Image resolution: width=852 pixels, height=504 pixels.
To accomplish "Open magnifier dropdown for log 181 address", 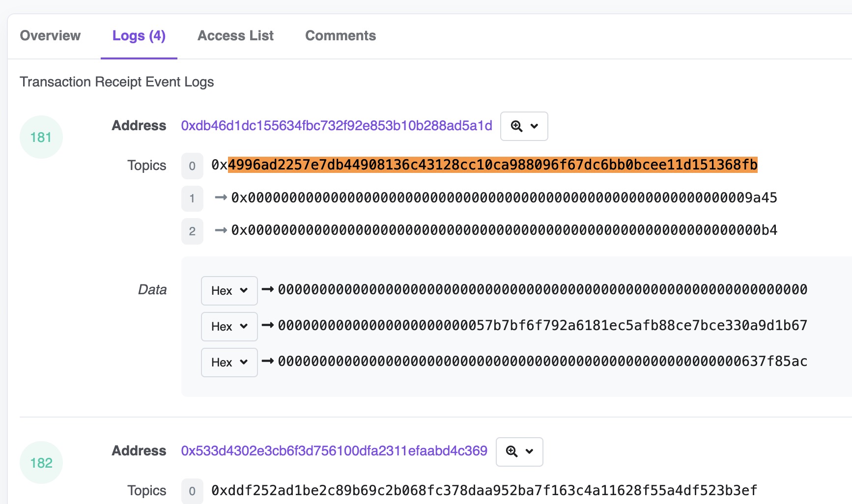I will 524,126.
